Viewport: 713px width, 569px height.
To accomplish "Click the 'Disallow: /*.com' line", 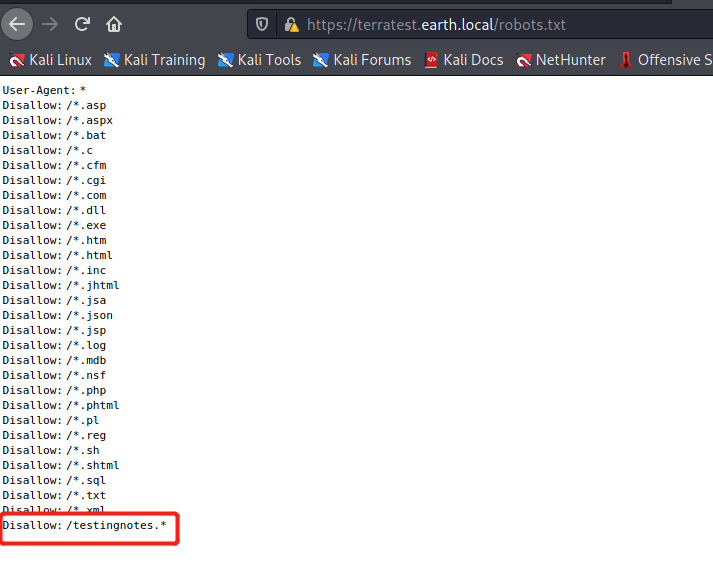I will click(x=54, y=196).
